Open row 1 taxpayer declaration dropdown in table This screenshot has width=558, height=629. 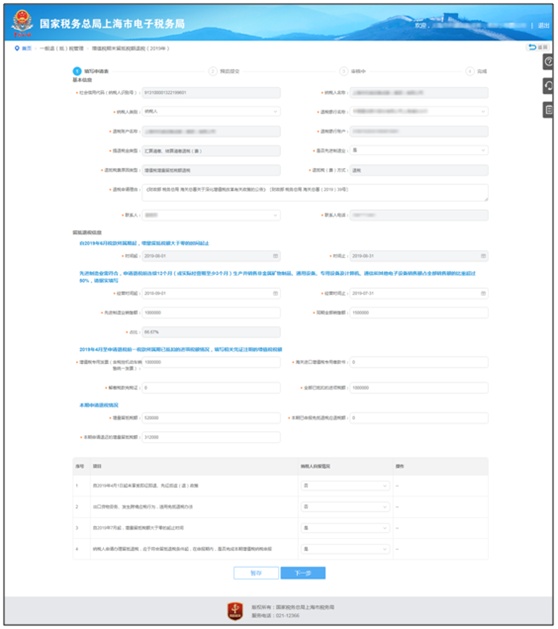click(x=345, y=485)
